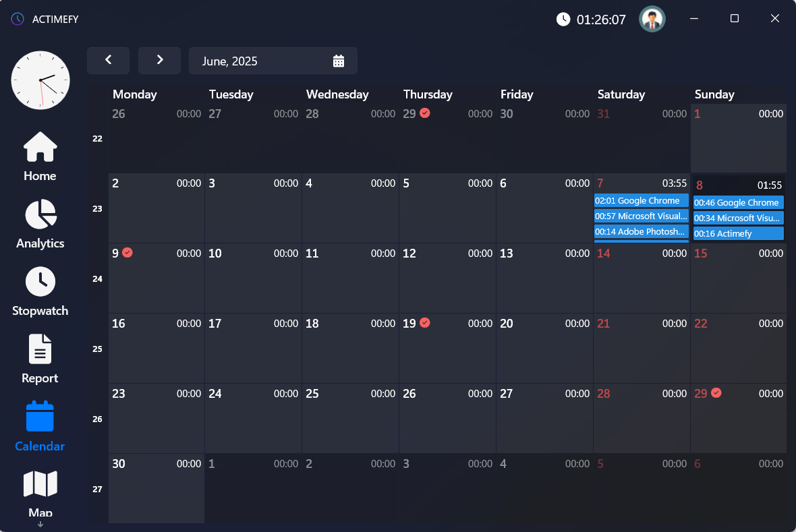Select the Monday column header

point(135,94)
